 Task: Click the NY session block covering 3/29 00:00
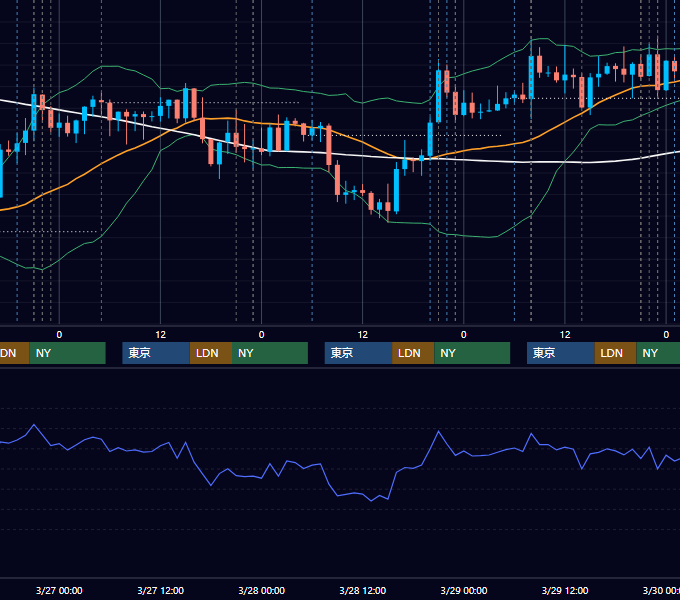point(472,353)
